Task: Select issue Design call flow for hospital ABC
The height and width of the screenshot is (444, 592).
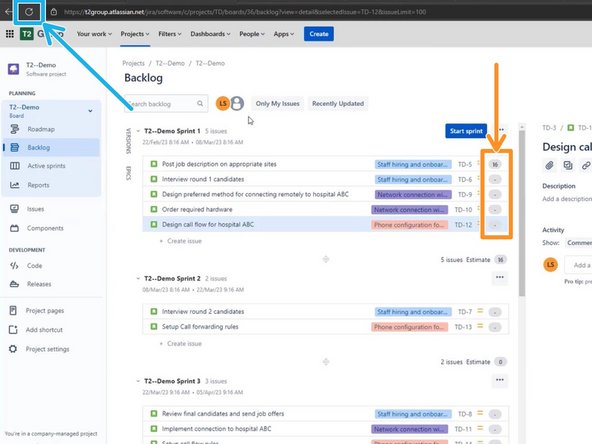Action: pos(208,224)
